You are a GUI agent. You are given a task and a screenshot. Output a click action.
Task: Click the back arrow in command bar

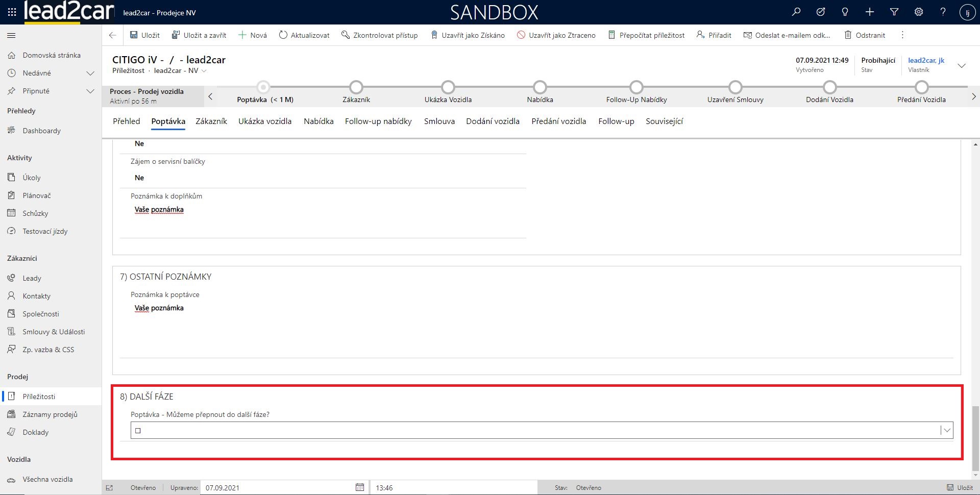tap(112, 35)
